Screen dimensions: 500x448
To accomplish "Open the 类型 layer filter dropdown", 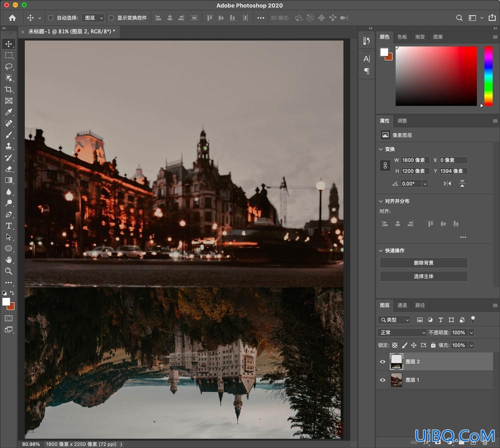I will tap(394, 320).
